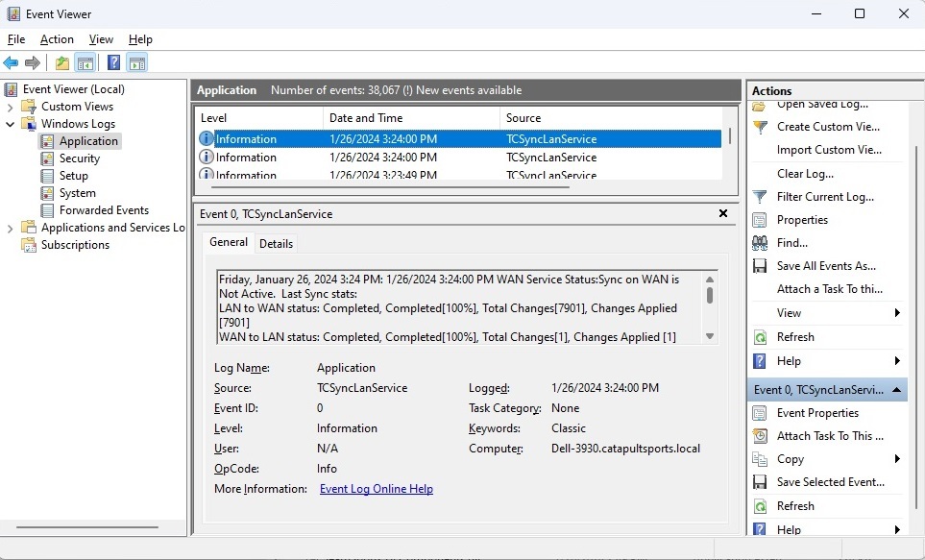Open Event Properties from the Actions pane icon

761,412
